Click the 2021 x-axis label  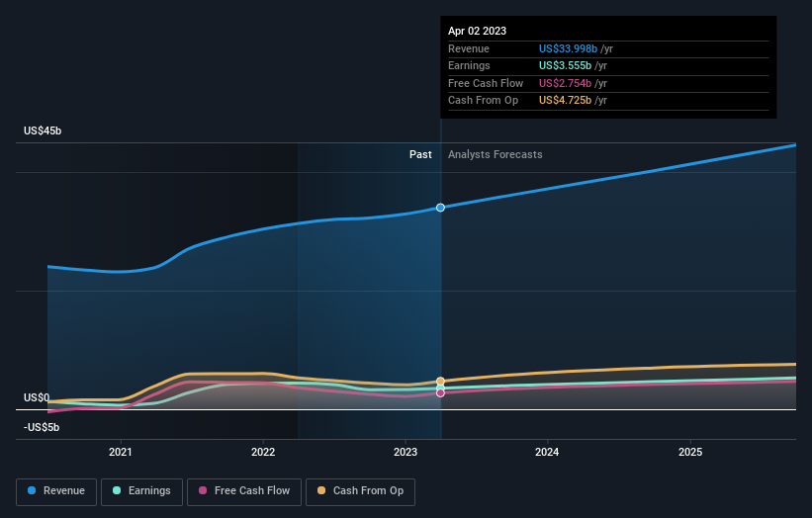coord(120,452)
